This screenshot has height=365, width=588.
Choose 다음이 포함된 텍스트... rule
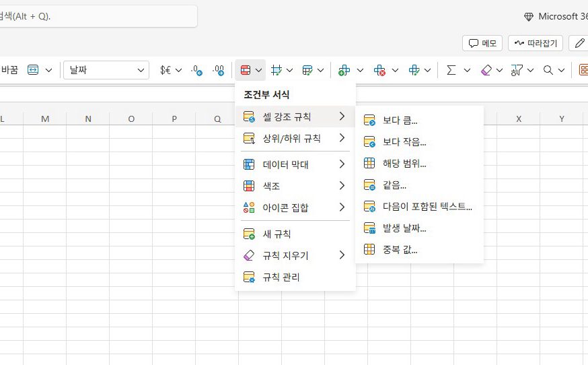click(x=419, y=207)
